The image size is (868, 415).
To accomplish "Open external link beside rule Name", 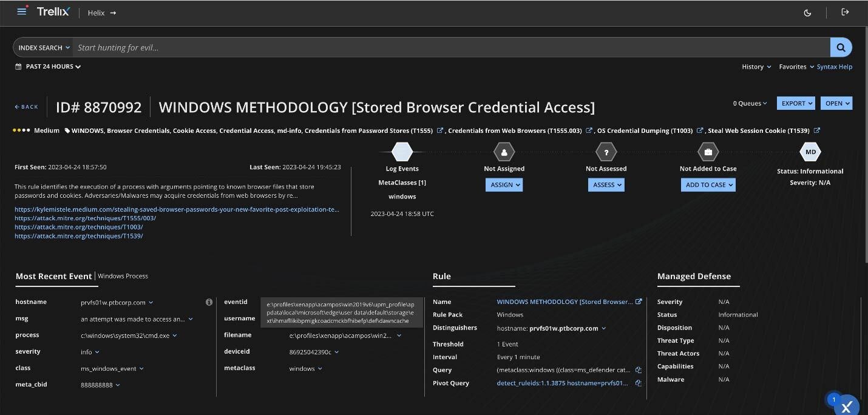I will pyautogui.click(x=639, y=302).
